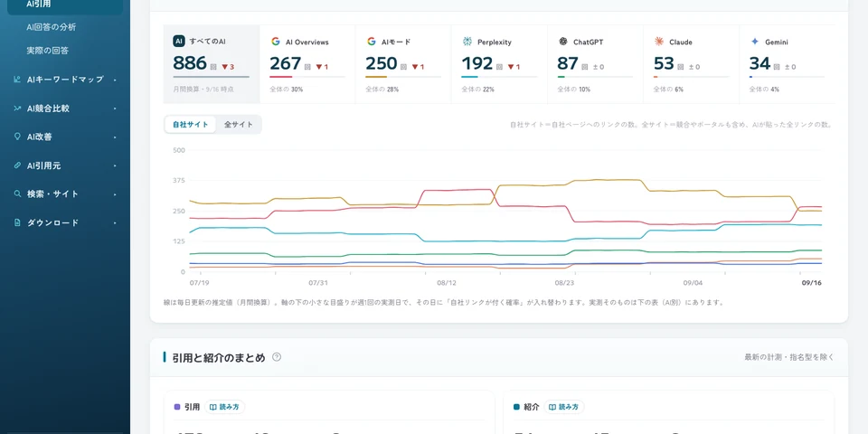Expand the ダウンロード menu arrow
868x434 pixels.
115,222
